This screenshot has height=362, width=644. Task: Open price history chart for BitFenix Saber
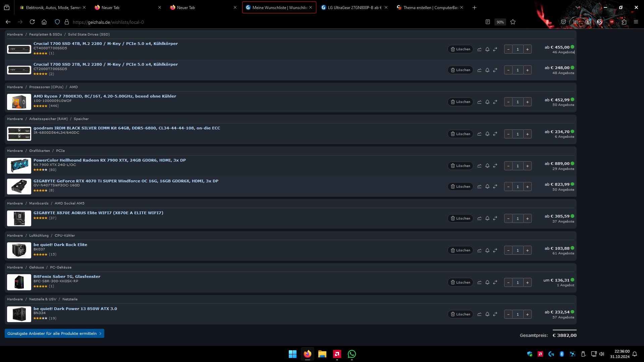click(479, 282)
